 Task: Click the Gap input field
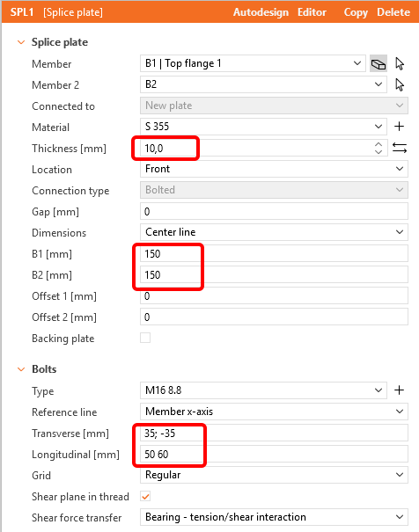(x=274, y=211)
